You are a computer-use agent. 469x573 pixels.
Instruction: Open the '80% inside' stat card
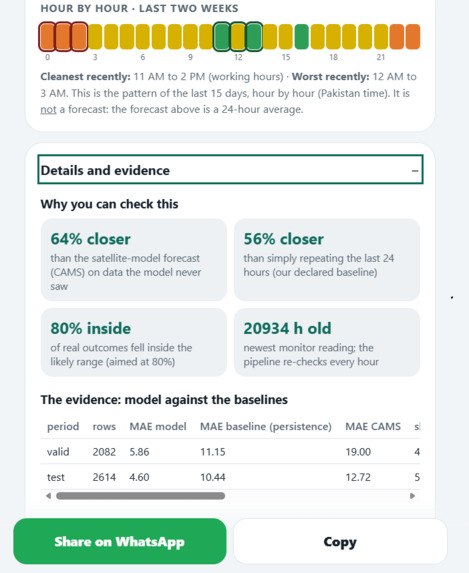pos(134,342)
